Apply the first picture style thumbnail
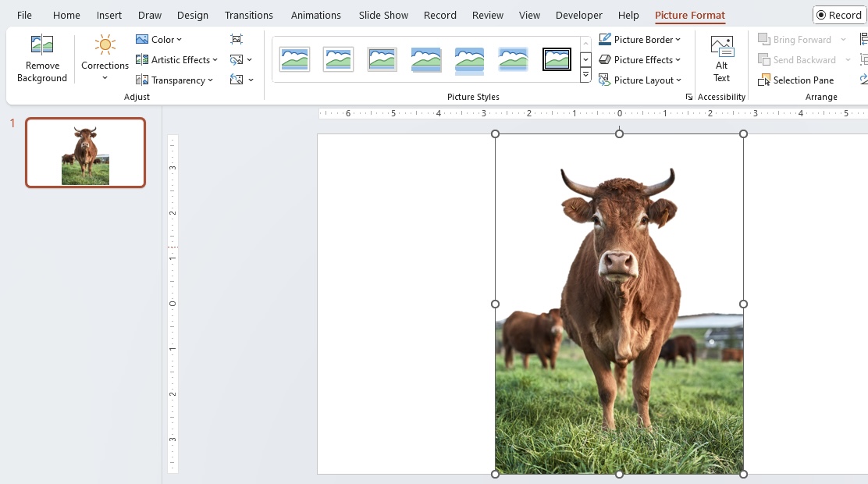Screen dimensions: 868x484 pos(294,59)
